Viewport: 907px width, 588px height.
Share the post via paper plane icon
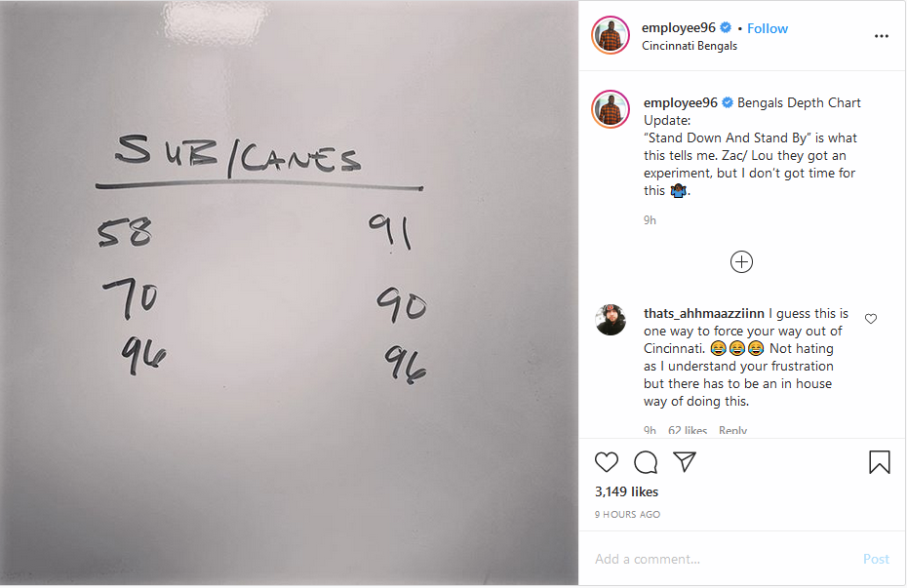tap(685, 462)
